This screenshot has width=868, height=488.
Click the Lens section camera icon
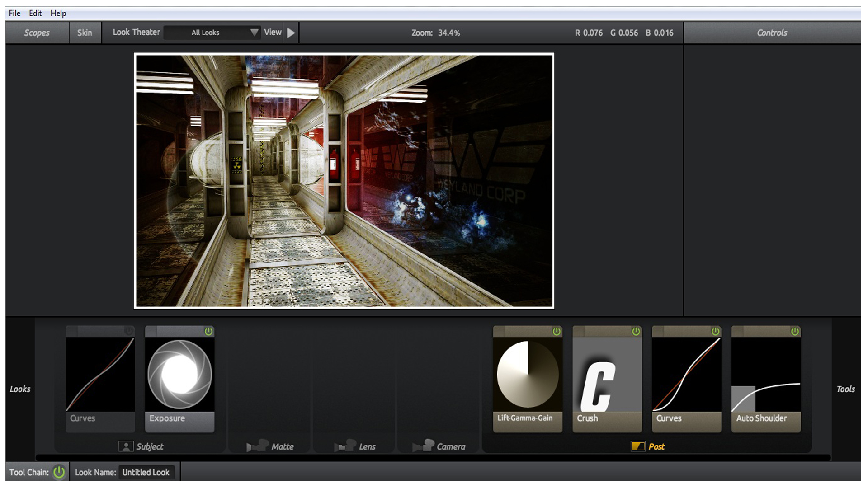[x=345, y=446]
